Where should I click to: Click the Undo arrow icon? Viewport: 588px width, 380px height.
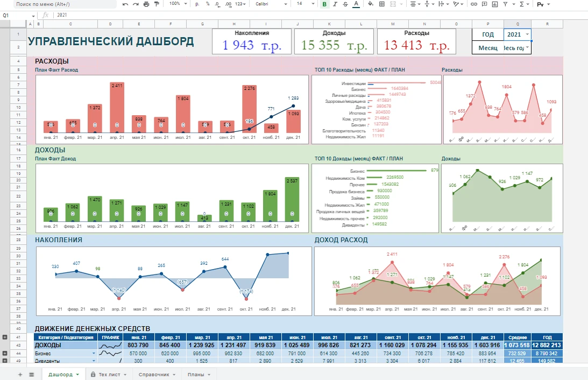tap(125, 4)
